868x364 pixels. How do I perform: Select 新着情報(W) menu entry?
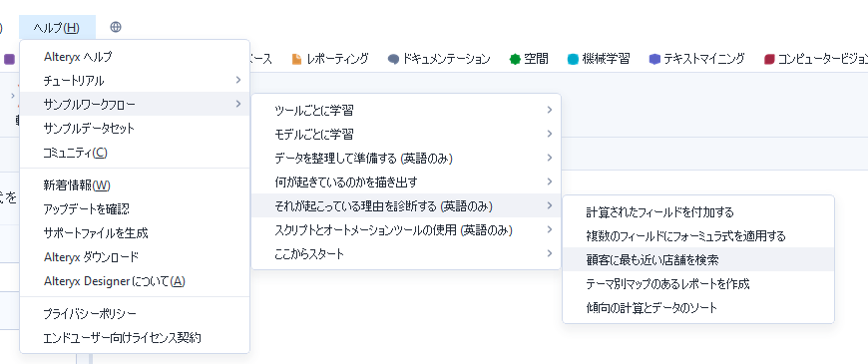[135, 185]
